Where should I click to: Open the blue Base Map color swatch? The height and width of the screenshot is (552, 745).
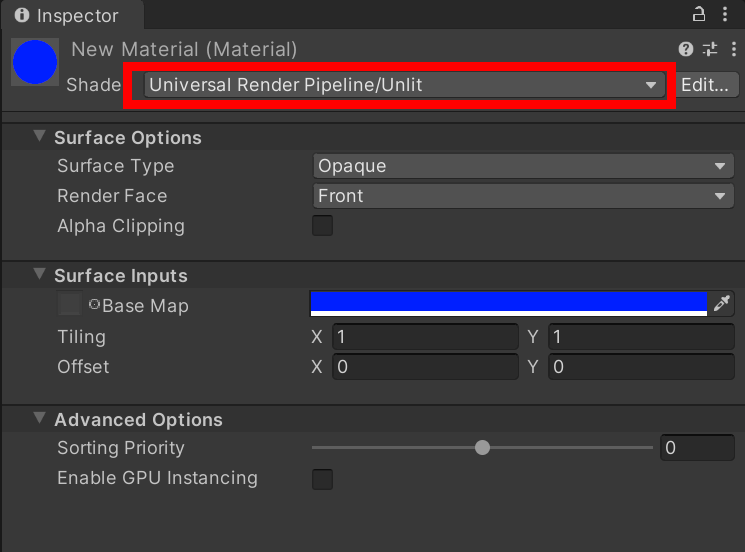tap(509, 304)
